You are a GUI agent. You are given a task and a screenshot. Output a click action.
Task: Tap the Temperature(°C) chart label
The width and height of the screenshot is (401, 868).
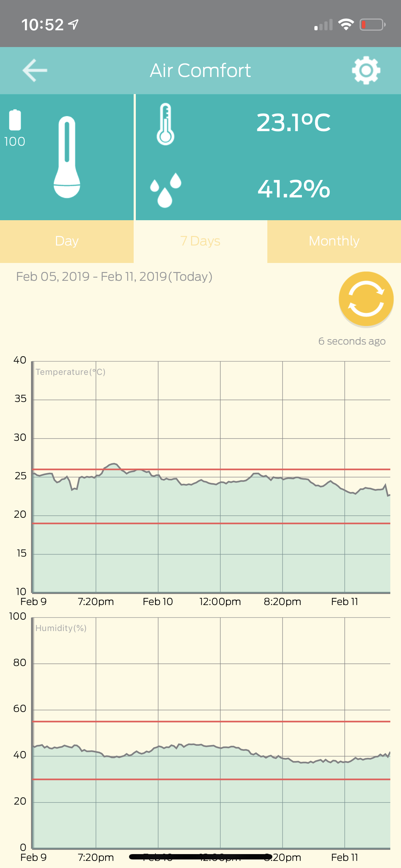point(70,372)
